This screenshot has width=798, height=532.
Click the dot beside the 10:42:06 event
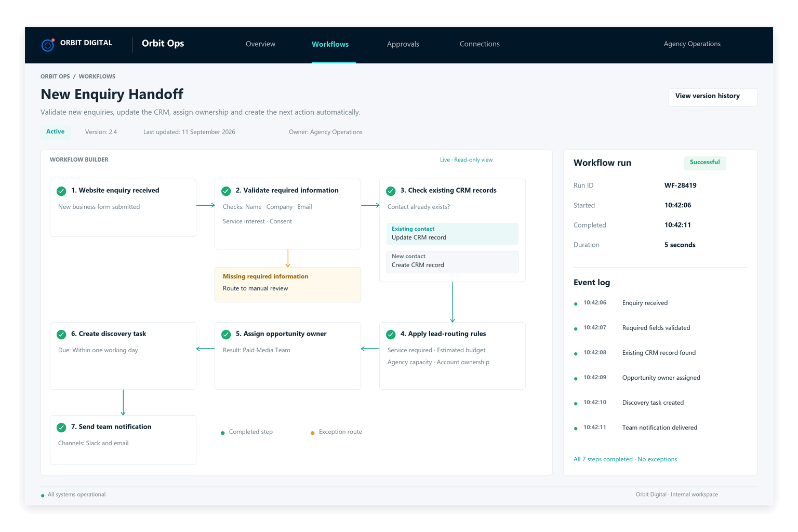coord(576,304)
